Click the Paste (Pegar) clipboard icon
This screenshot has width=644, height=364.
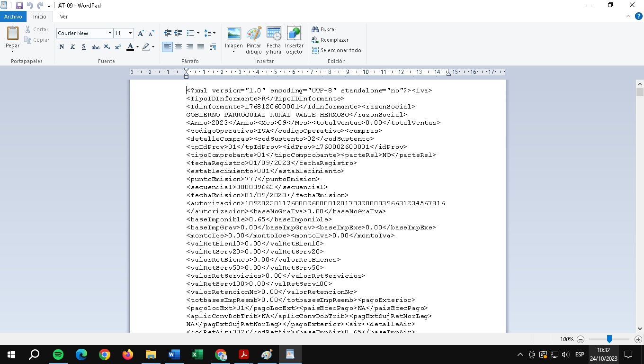12,34
